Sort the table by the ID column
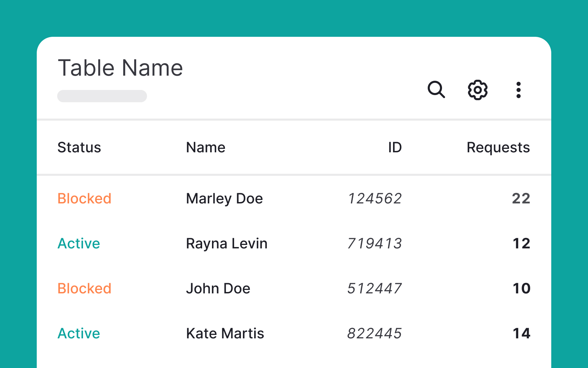The image size is (588, 368). click(395, 147)
